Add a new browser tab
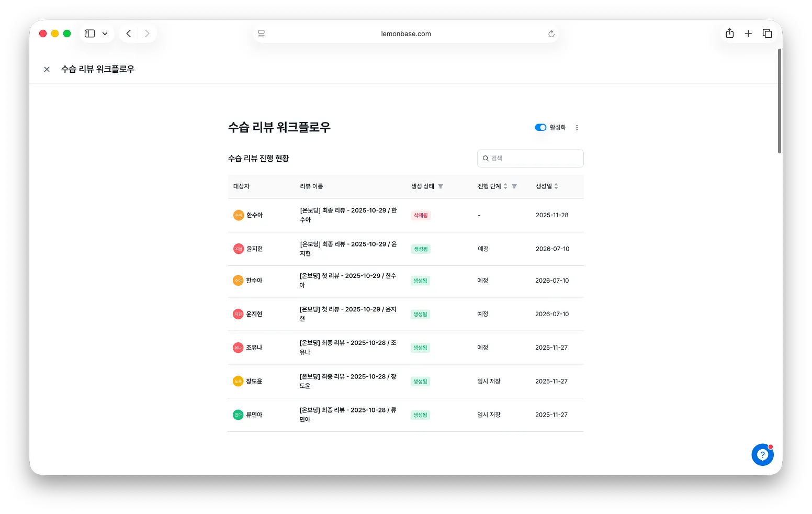Viewport: 812px width, 514px height. (x=748, y=33)
